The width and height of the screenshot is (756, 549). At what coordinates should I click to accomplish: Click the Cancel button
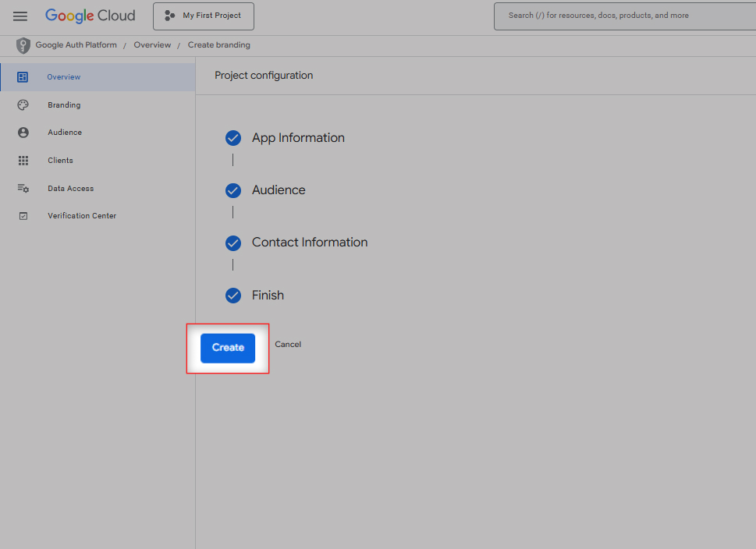(288, 345)
